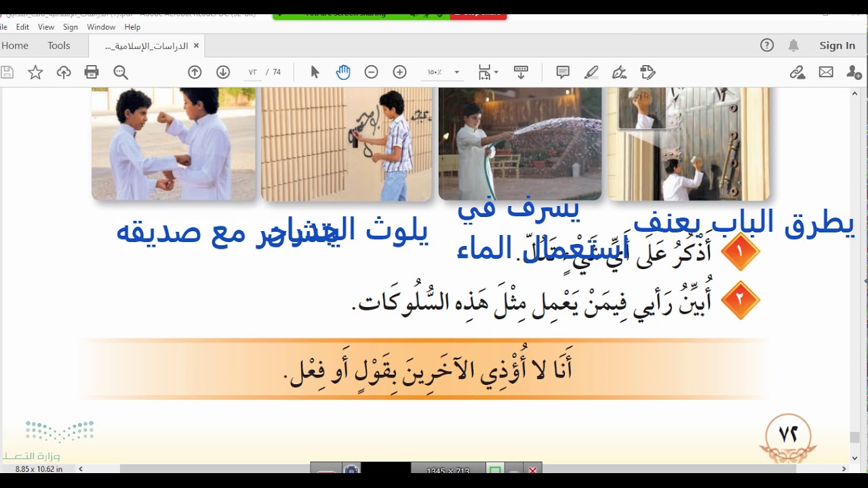Viewport: 868px width, 488px height.
Task: Click the Sign In button
Action: (x=837, y=45)
